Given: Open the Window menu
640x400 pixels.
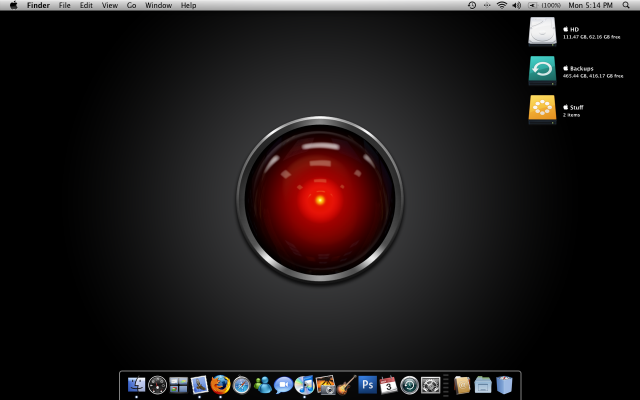Looking at the screenshot, I should tap(158, 5).
